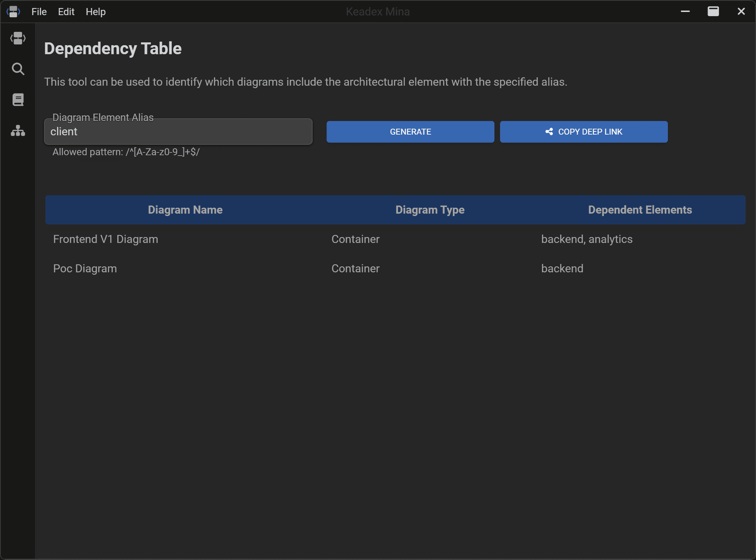Click the Dependent Elements column header

640,210
